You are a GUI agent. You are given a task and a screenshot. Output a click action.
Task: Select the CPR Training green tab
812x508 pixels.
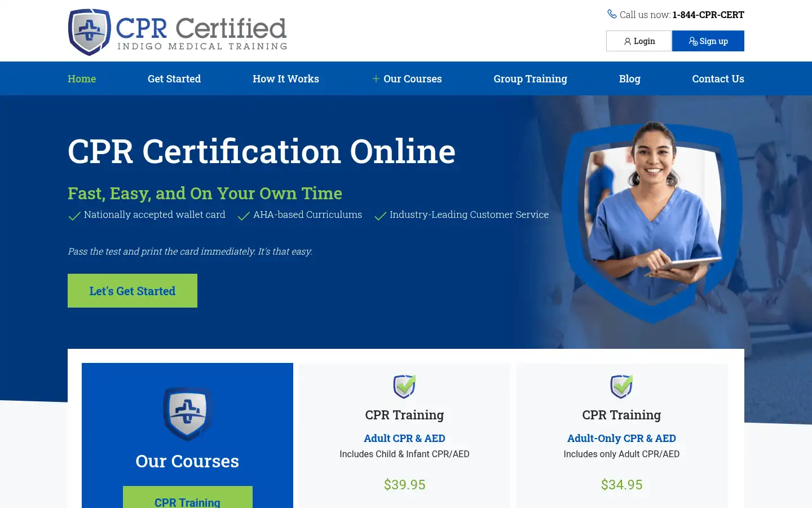tap(188, 497)
